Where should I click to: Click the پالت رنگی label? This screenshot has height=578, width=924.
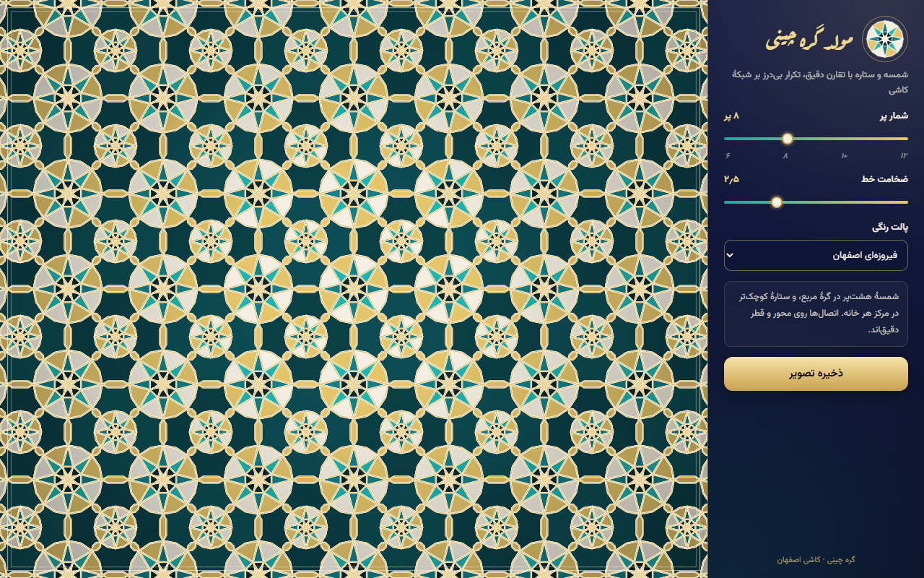(x=890, y=227)
